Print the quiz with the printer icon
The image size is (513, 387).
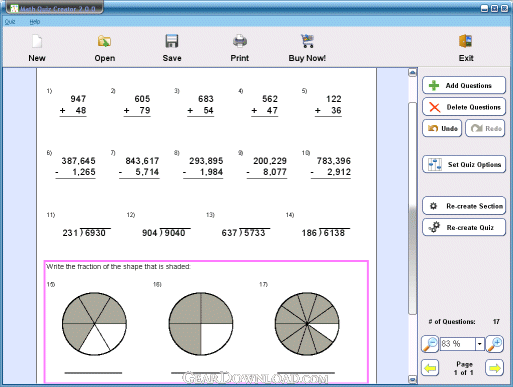pos(240,41)
